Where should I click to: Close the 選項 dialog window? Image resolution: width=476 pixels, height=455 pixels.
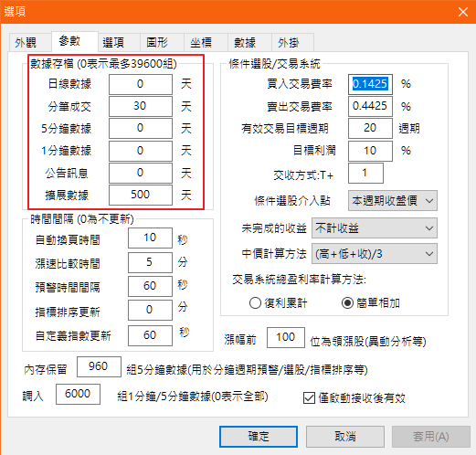pyautogui.click(x=463, y=12)
